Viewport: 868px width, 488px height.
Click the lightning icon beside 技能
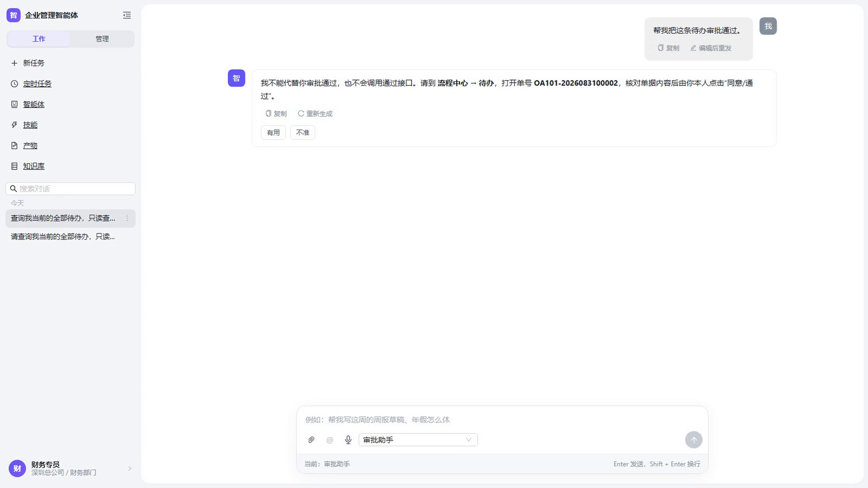[x=14, y=125]
